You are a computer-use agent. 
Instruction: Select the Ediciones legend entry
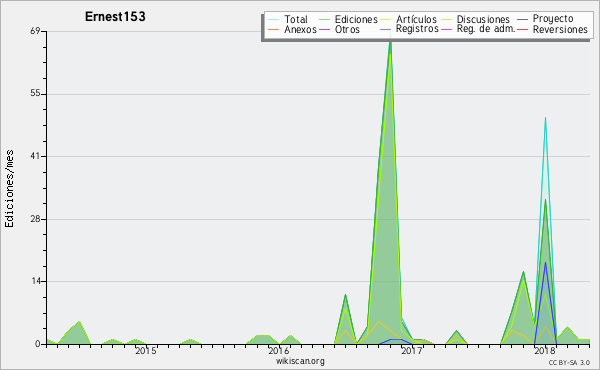(x=348, y=19)
